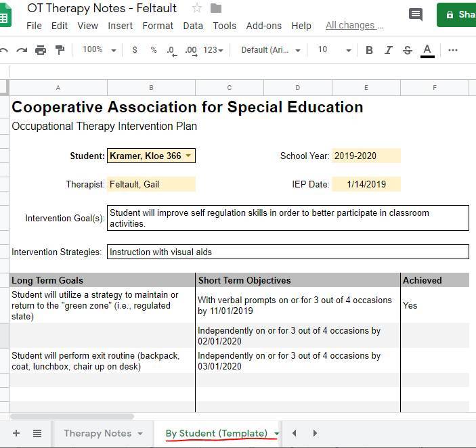Click the left sheet tabs arrow
Screen dimensions: 476x448
(294, 433)
